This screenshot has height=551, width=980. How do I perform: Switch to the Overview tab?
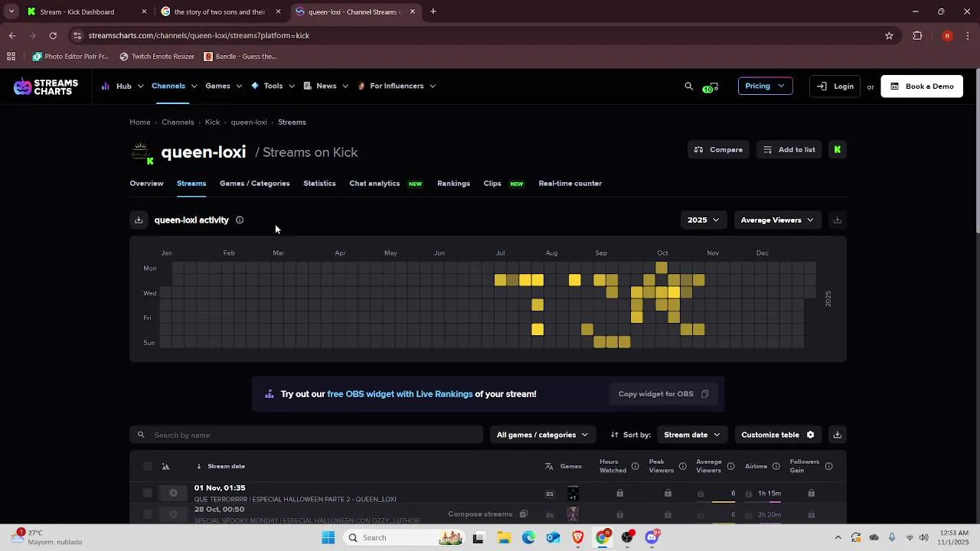[146, 184]
